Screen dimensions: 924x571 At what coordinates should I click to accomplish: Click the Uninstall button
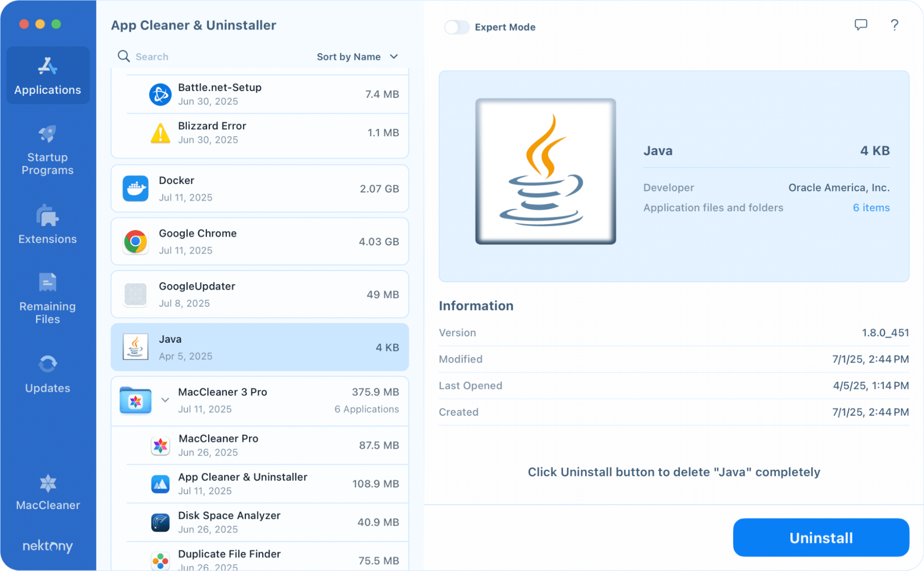821,538
